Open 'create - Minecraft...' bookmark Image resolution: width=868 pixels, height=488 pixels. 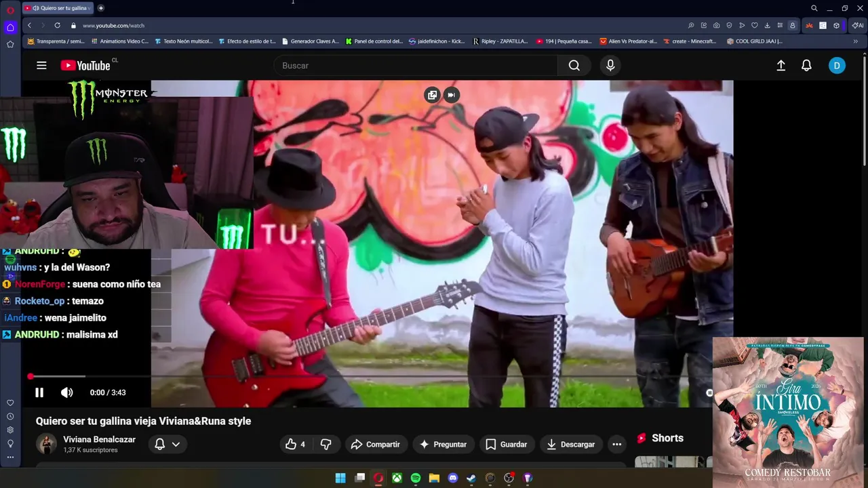(x=689, y=41)
